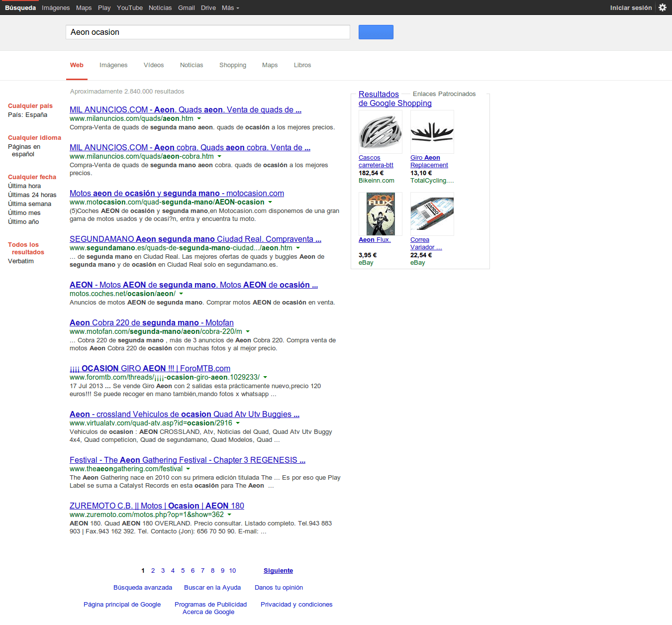672x625 pixels.
Task: Open AEON Motos de segunda mano coches.net result
Action: 193,285
